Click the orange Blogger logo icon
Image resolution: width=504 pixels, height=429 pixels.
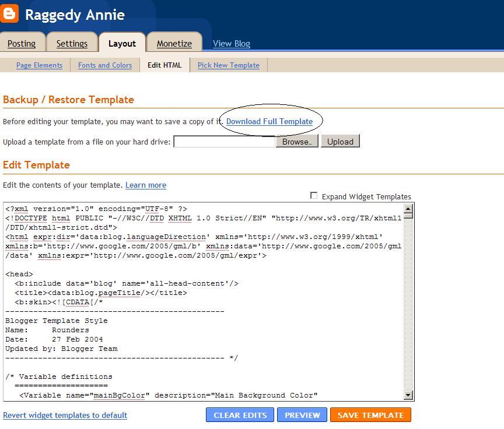(x=9, y=14)
